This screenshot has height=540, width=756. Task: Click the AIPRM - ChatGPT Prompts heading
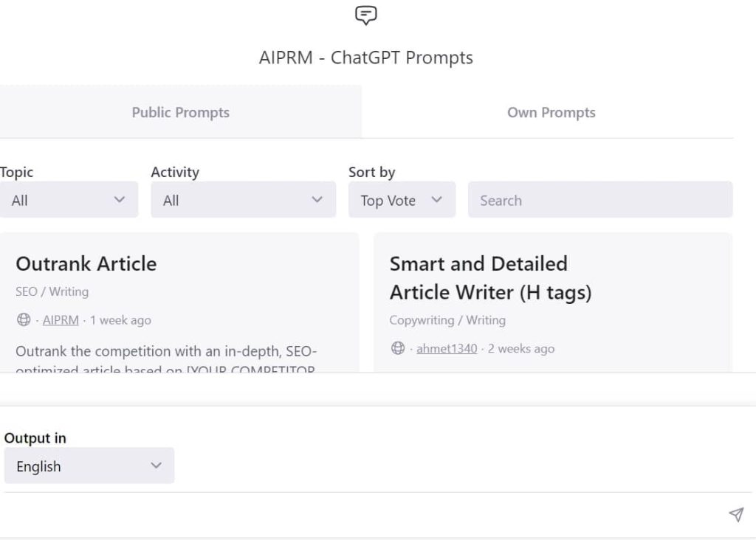tap(366, 58)
